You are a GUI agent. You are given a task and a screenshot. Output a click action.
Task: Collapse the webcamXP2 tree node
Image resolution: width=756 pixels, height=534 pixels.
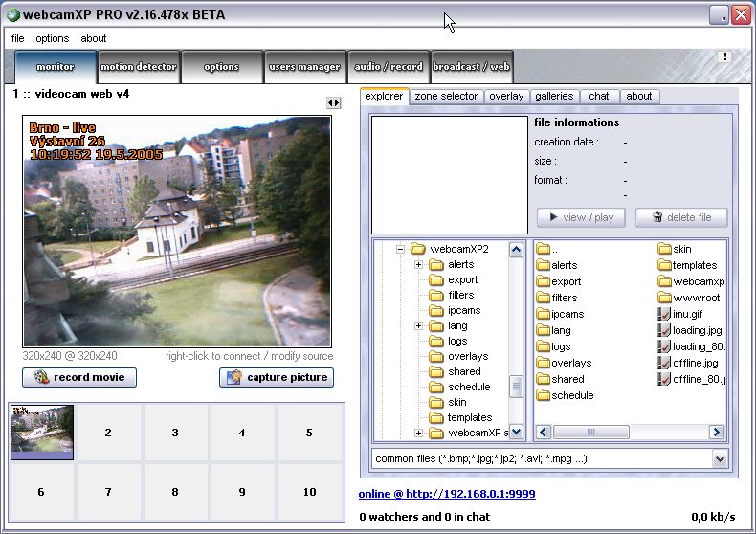(400, 249)
